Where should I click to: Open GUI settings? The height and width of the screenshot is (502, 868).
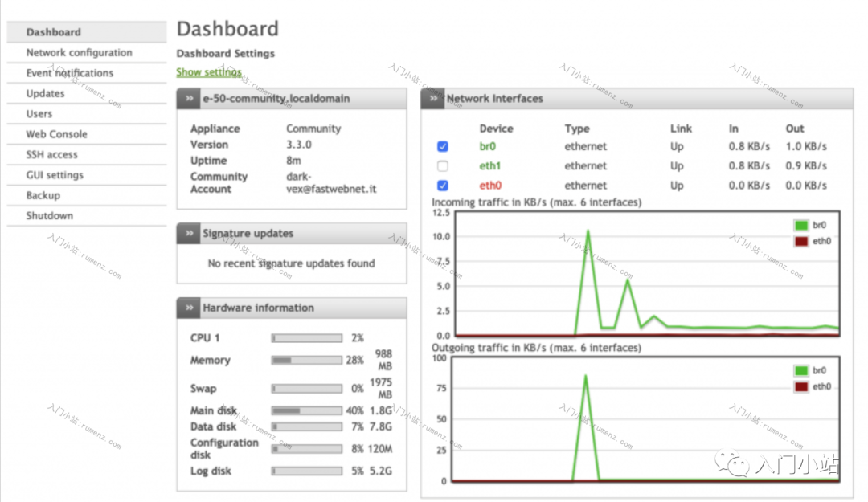coord(86,175)
